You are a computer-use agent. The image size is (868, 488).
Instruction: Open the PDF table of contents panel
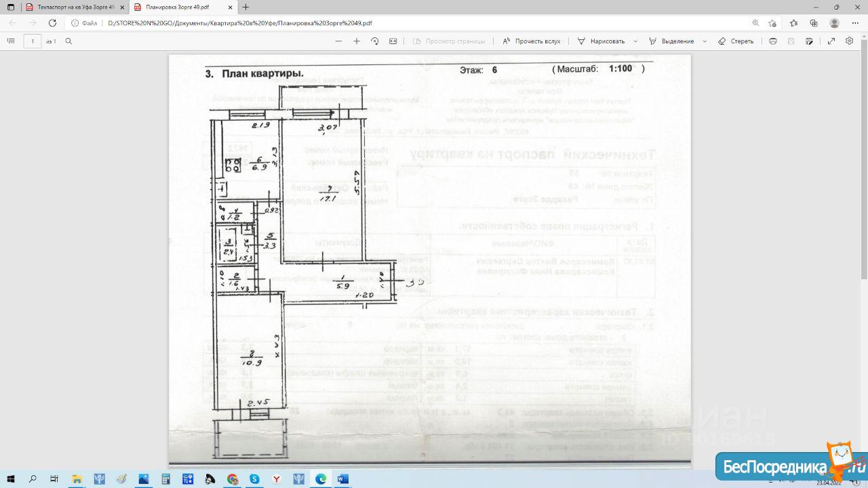(x=10, y=41)
